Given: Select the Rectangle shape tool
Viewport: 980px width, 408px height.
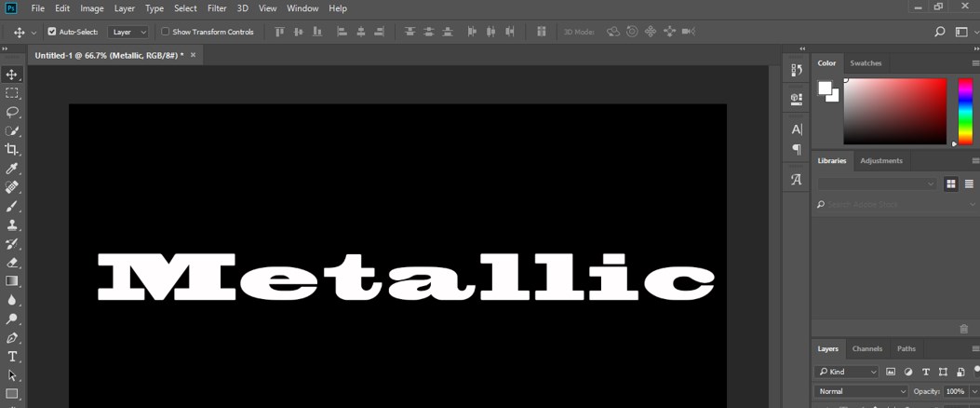Looking at the screenshot, I should click(12, 394).
